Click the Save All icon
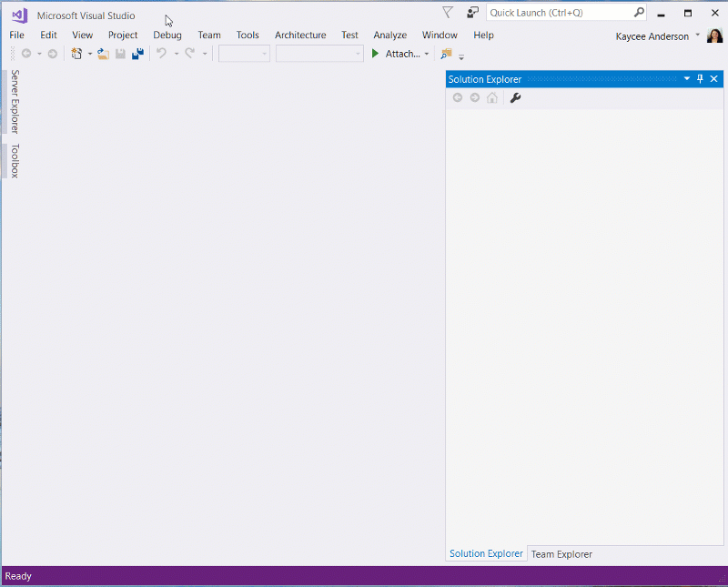This screenshot has width=728, height=587. 137,54
